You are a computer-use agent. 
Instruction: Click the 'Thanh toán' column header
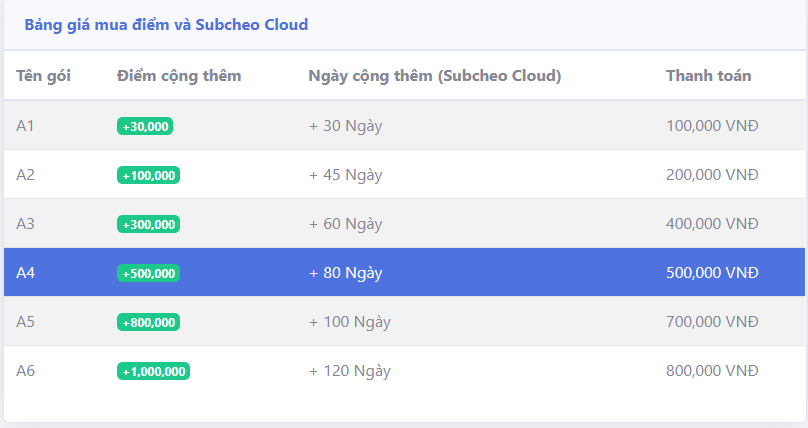pyautogui.click(x=709, y=76)
